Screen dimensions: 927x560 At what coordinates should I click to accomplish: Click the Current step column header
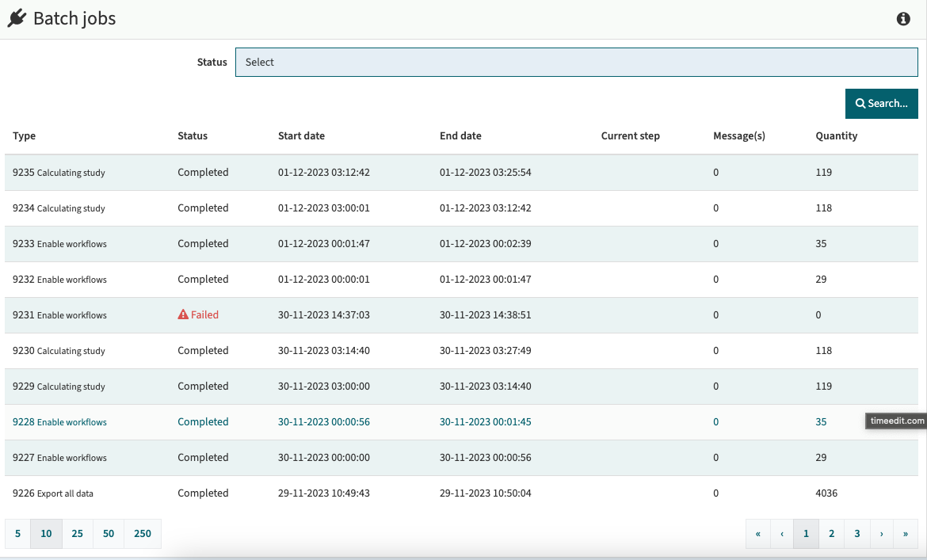pos(630,136)
